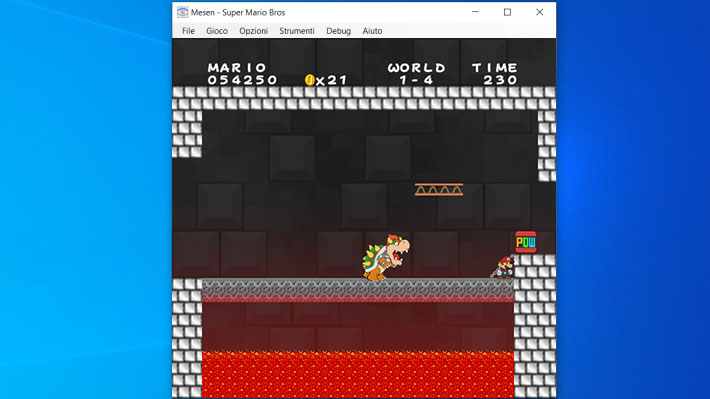The width and height of the screenshot is (710, 399).
Task: Click the POW block
Action: (x=526, y=242)
